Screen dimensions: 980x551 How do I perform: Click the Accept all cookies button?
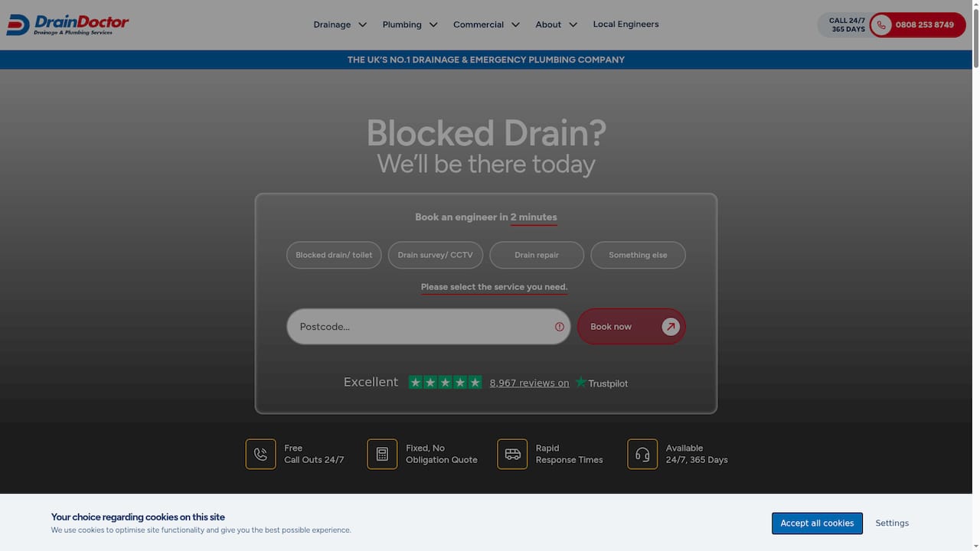coord(817,523)
